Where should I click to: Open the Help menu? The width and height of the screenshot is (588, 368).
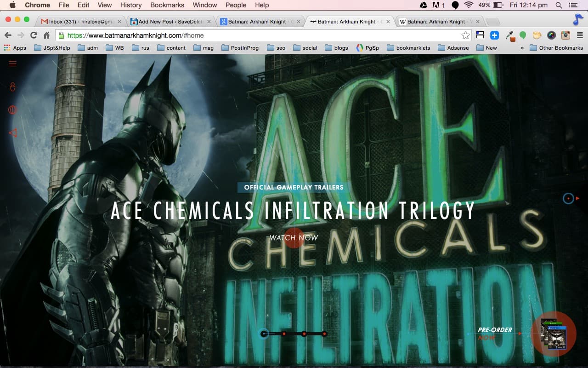coord(262,5)
